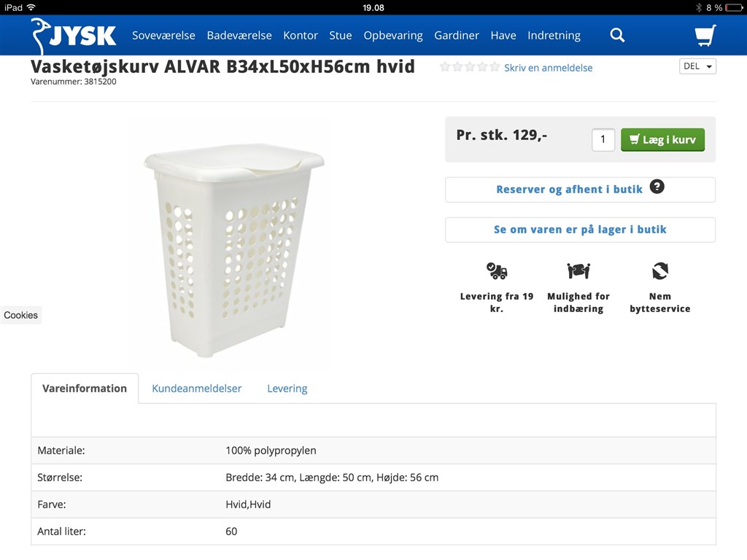Screen dimensions: 747x560
Task: Switch to the Levering tab
Action: 287,389
